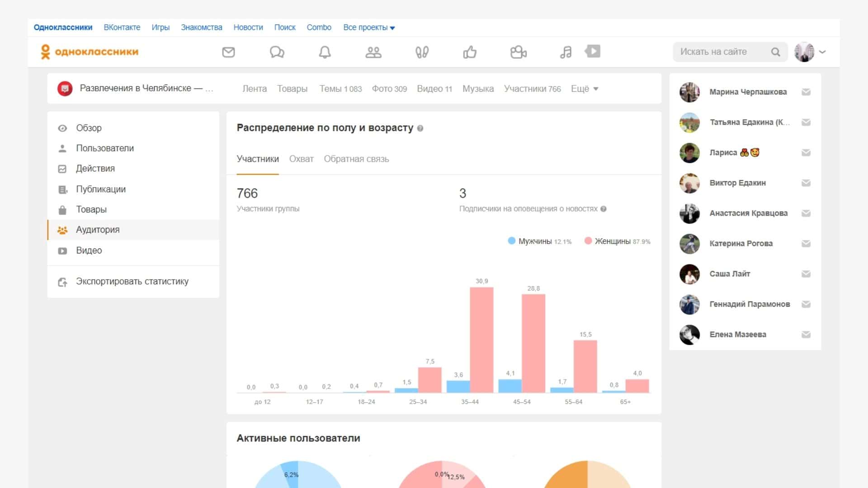
Task: Toggle Женщины series in chart legend
Action: tap(612, 241)
